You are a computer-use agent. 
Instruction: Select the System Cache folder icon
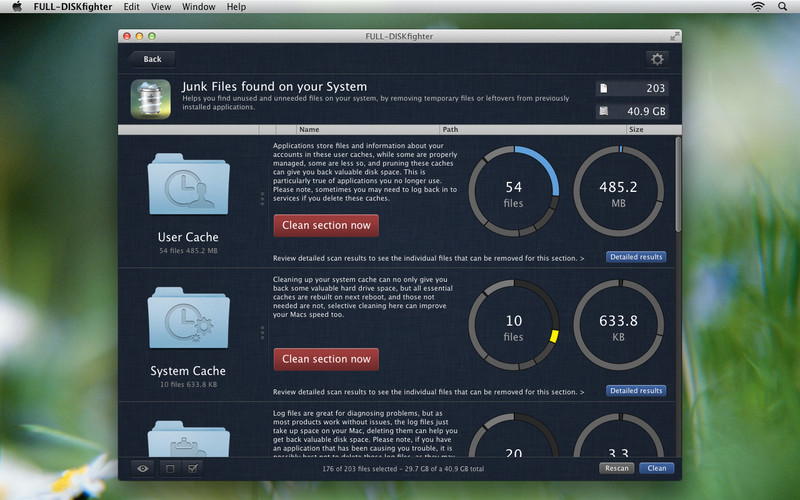pyautogui.click(x=188, y=317)
